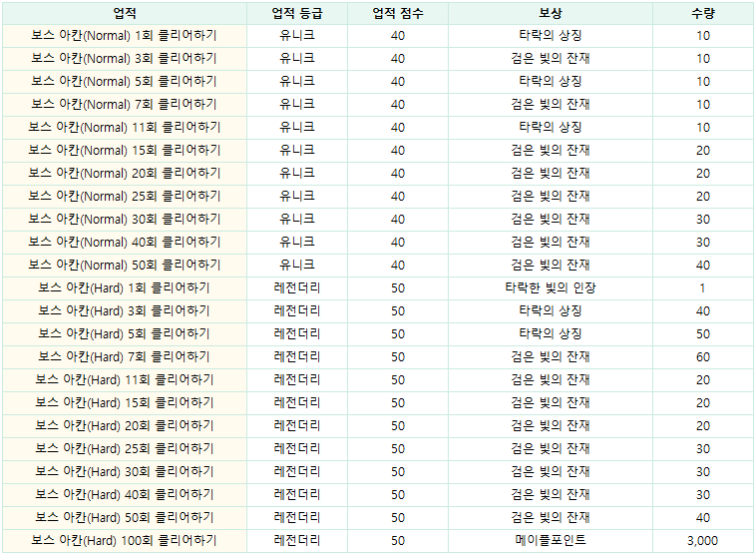Select '보스 아칸(Hard) 1회 클리어하기' cell
The image size is (756, 555).
pyautogui.click(x=125, y=288)
